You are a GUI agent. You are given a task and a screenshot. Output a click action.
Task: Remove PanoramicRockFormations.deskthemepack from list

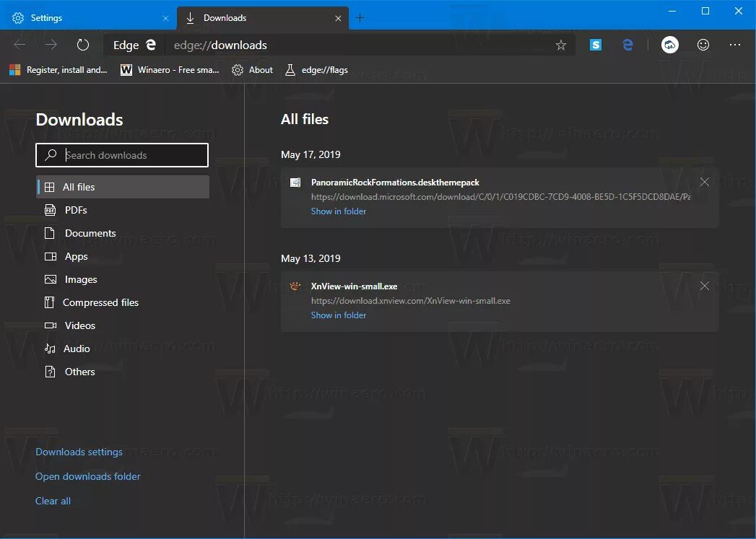(x=705, y=182)
